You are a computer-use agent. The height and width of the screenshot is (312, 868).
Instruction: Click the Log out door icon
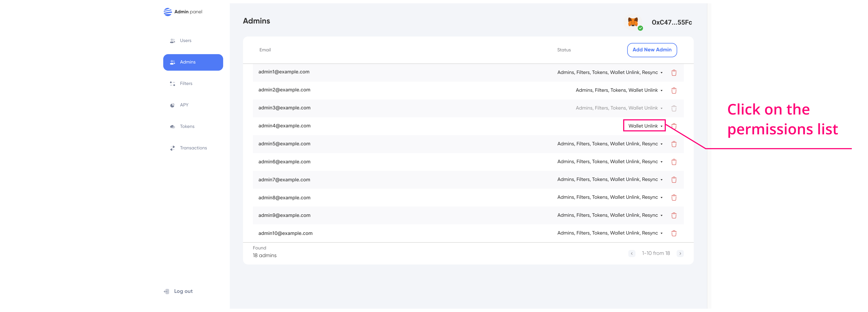(x=167, y=291)
